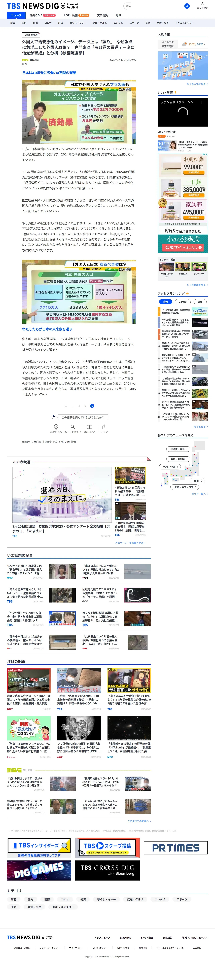
Task: Open the TBS スクープ投稿 banner
Action: point(107,847)
